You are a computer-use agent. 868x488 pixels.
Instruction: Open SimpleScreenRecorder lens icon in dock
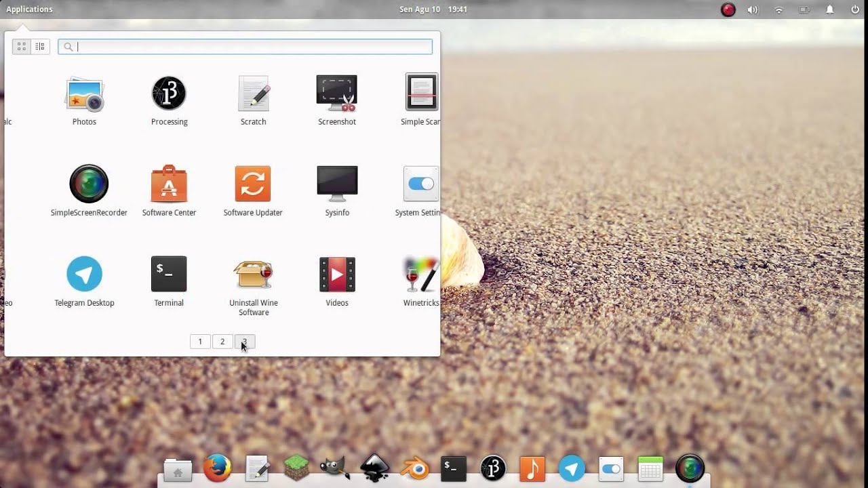[x=690, y=468]
